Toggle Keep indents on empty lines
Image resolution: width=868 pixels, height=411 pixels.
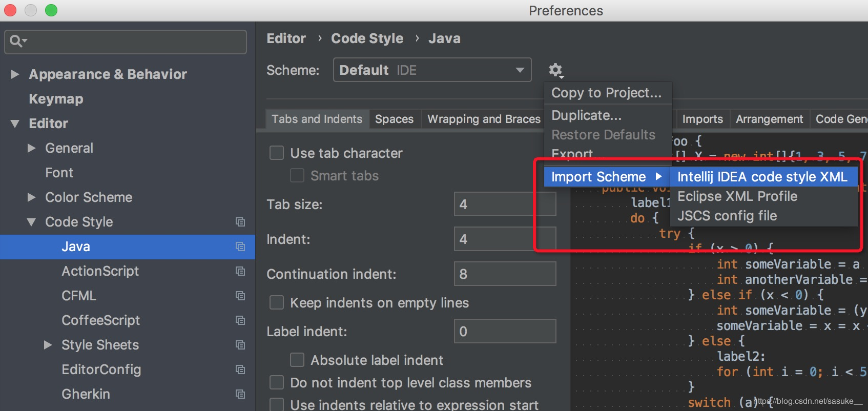277,303
